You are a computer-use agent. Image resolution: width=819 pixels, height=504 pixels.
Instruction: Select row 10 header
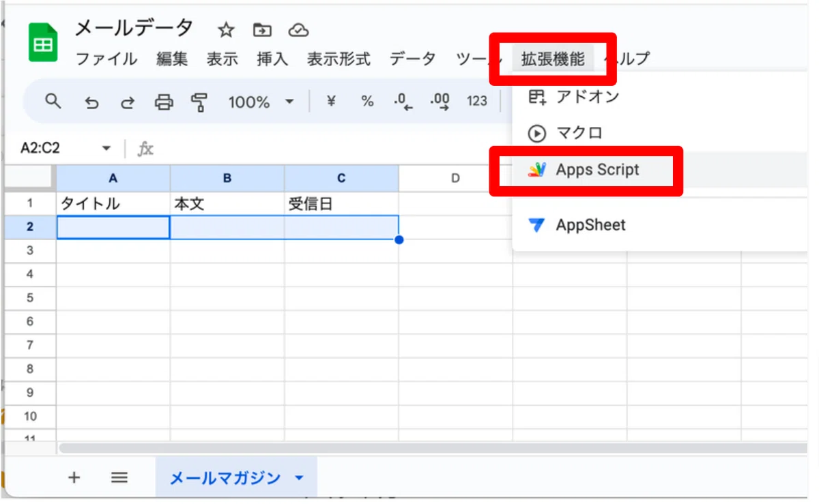click(30, 417)
